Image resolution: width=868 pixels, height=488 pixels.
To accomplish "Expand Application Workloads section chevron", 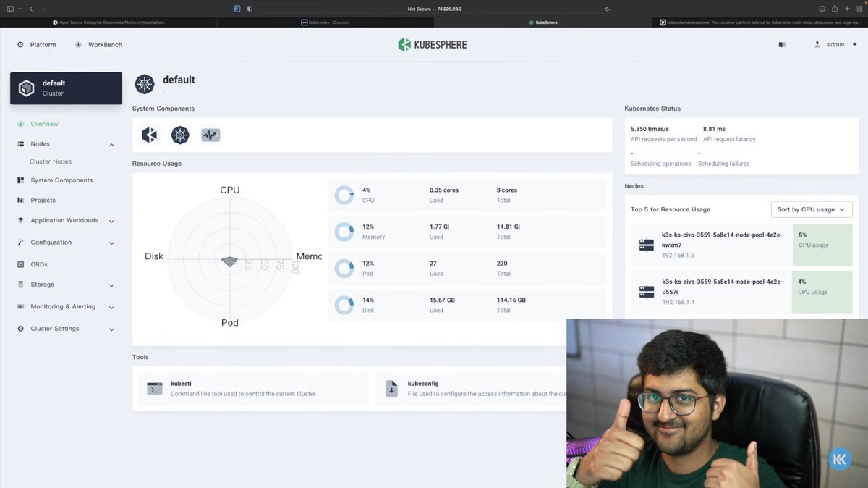I will coord(111,222).
